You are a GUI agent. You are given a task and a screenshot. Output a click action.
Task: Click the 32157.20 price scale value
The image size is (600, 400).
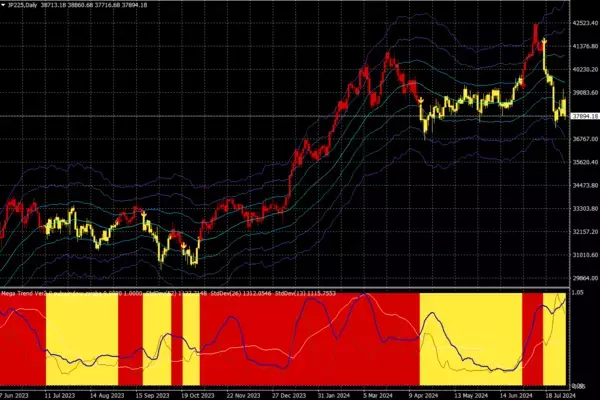point(585,232)
